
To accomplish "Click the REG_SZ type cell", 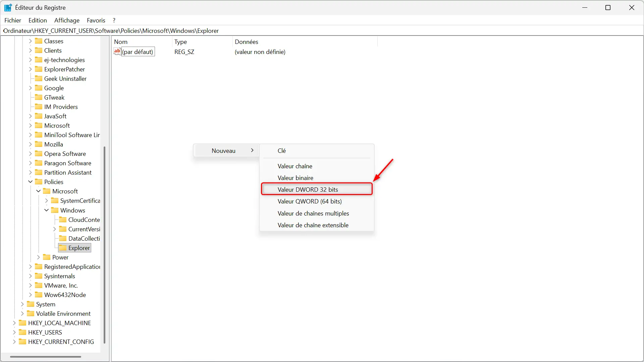I will pos(184,52).
